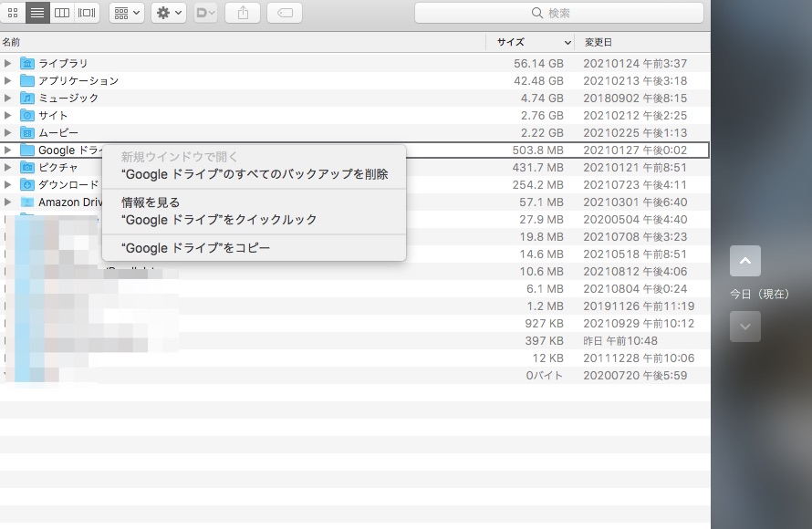This screenshot has height=529, width=812.
Task: Toggle sort order arrow in サイズ header
Action: 567,43
